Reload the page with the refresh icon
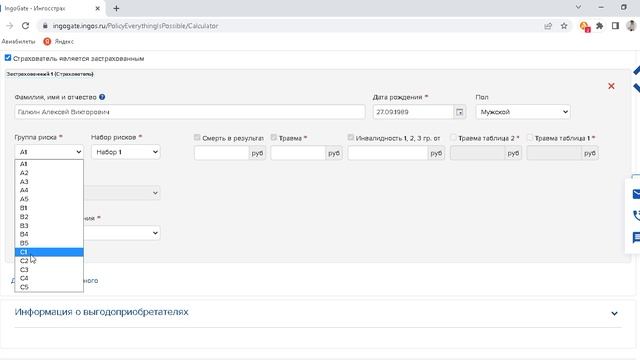Viewport: 640px width, 360px height. [x=25, y=26]
